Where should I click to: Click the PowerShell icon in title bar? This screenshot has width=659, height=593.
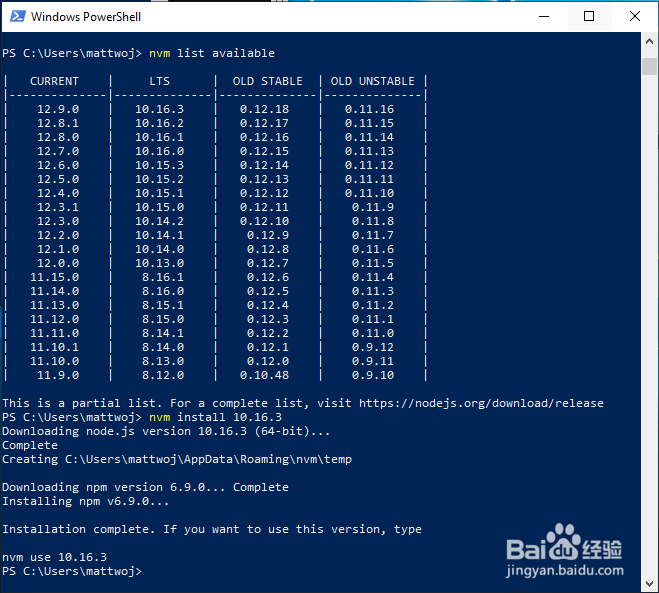tap(17, 16)
